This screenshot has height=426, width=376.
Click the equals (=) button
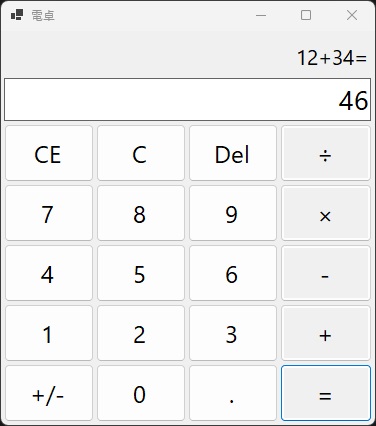(x=326, y=393)
